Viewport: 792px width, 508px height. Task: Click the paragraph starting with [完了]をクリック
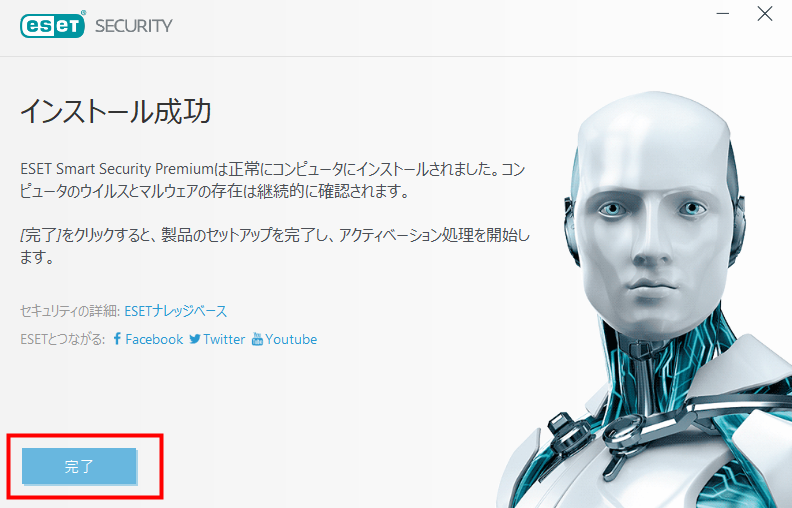tap(275, 246)
